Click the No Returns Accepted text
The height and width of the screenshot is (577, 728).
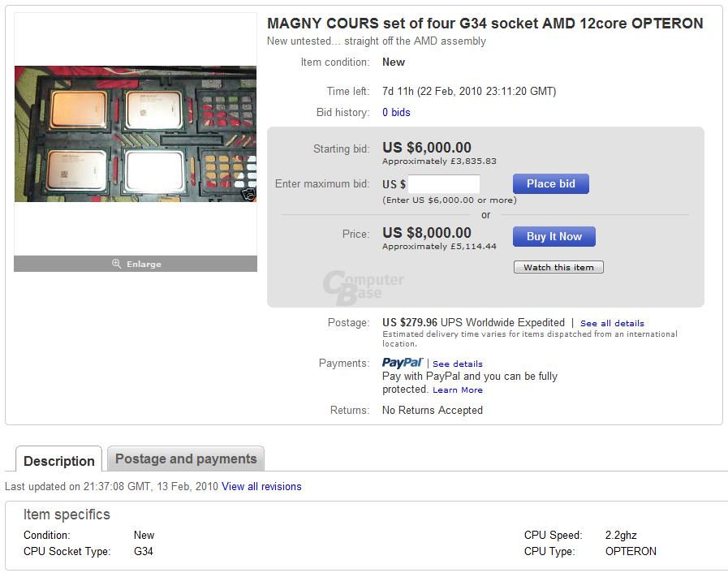pyautogui.click(x=433, y=411)
